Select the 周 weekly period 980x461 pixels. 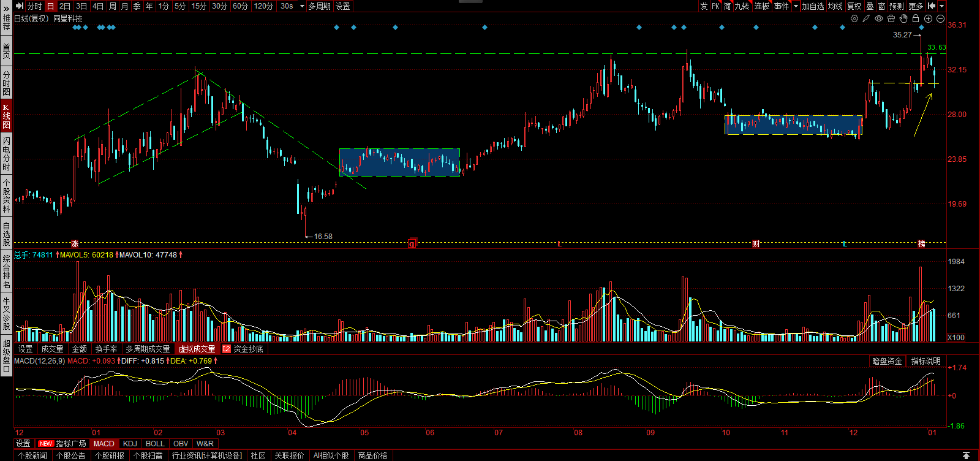pos(113,6)
